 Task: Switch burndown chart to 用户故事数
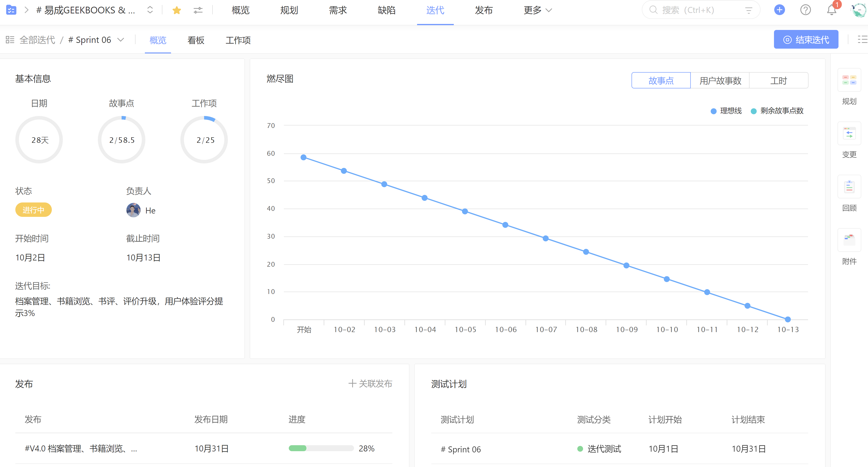tap(720, 81)
